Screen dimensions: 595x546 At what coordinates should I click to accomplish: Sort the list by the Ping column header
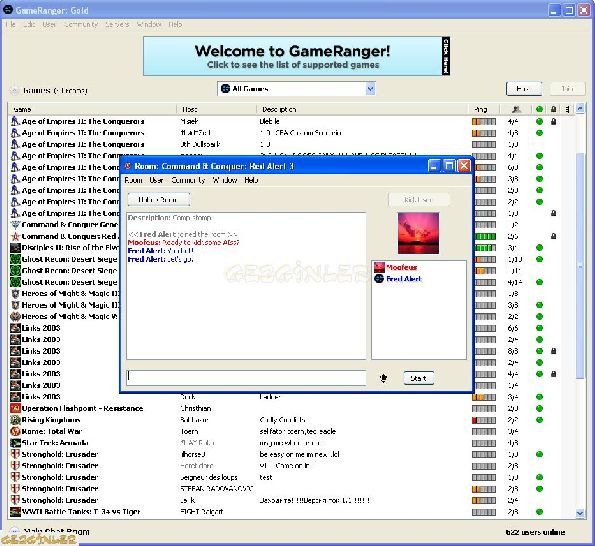(x=484, y=109)
